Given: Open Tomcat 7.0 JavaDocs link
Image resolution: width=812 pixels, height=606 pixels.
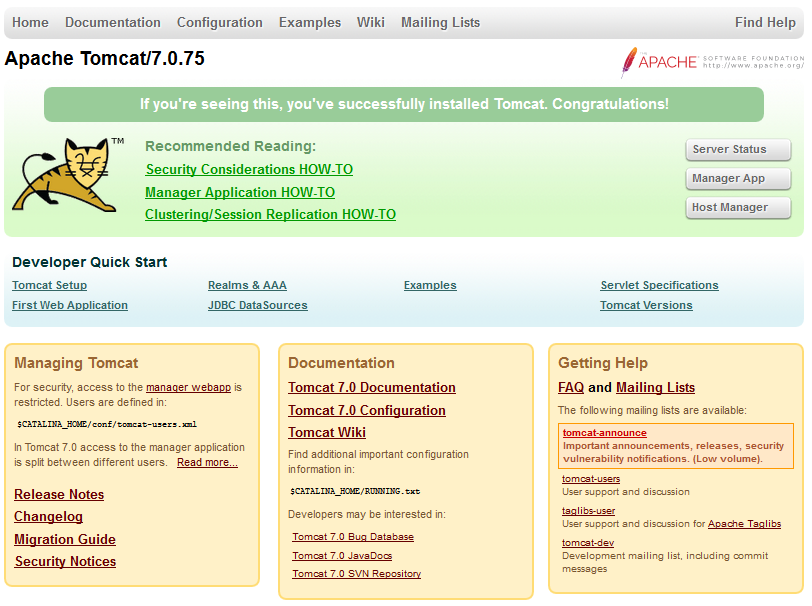Looking at the screenshot, I should point(342,556).
